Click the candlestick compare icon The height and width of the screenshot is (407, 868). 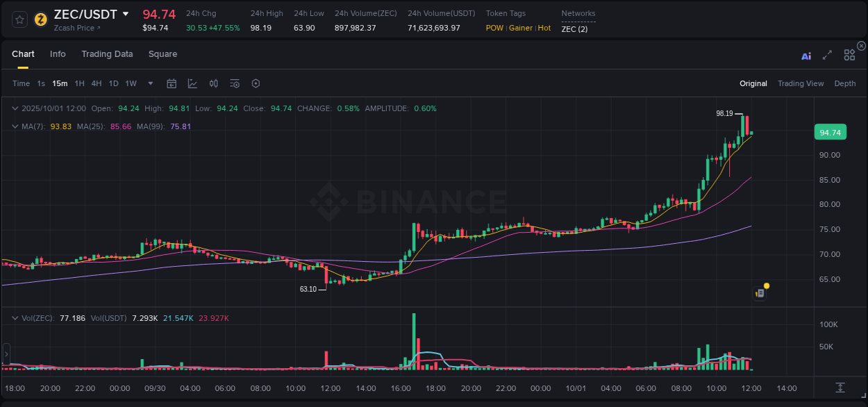coord(213,83)
